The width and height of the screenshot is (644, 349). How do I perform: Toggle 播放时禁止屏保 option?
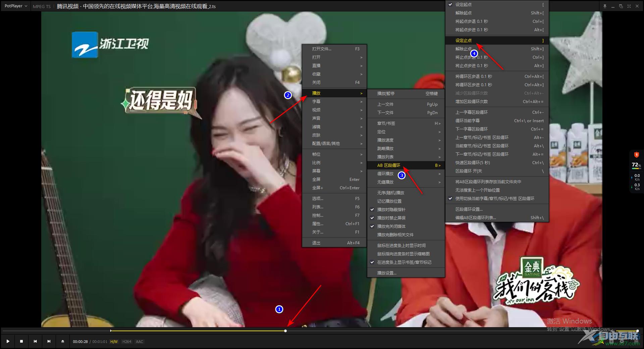pyautogui.click(x=406, y=218)
